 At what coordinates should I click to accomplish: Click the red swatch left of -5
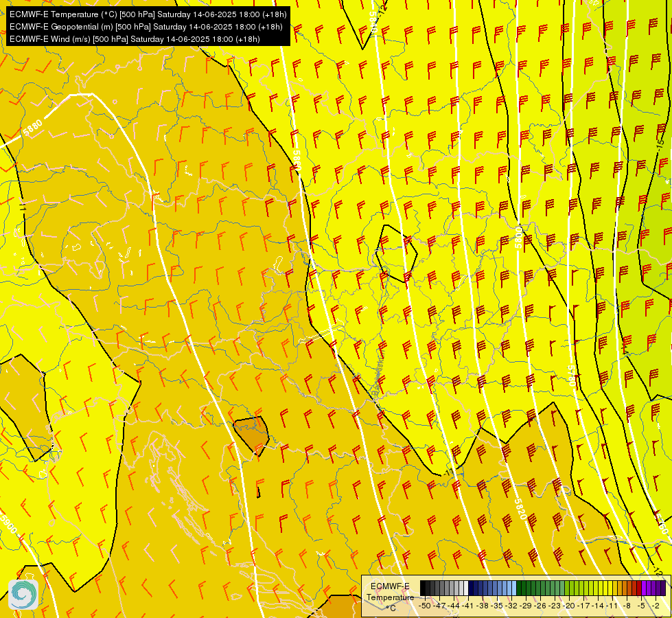click(639, 588)
